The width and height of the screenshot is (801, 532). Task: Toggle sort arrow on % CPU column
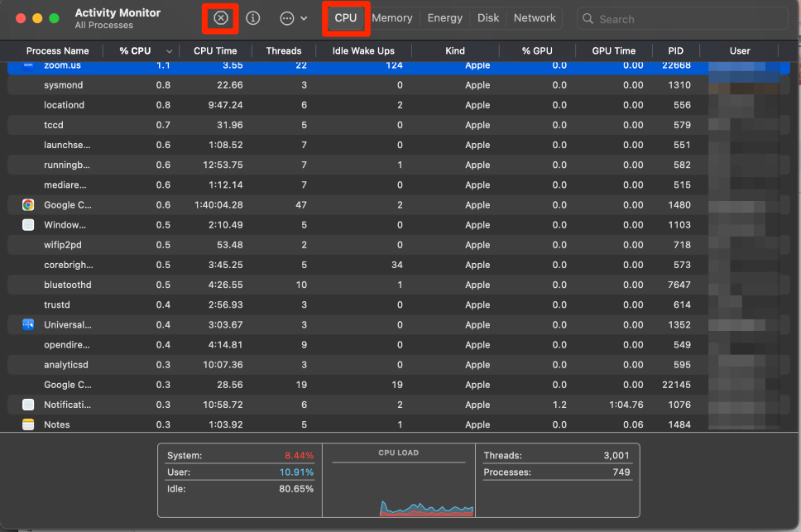(170, 51)
